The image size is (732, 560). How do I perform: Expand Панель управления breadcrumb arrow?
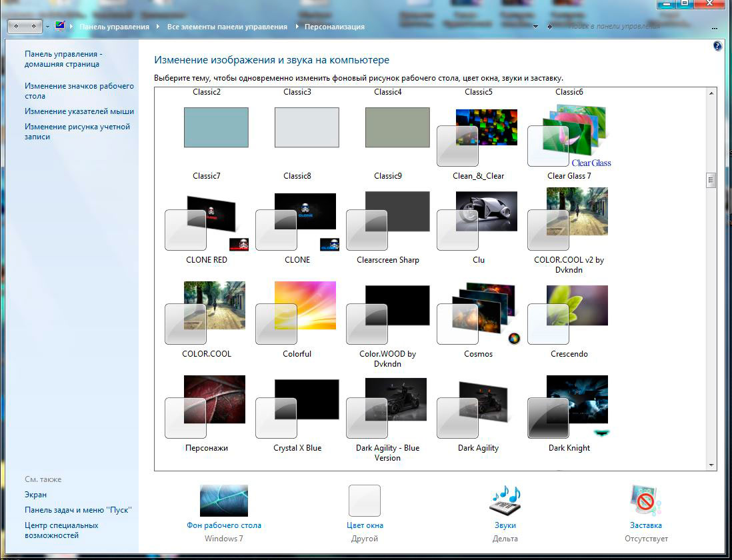point(158,27)
